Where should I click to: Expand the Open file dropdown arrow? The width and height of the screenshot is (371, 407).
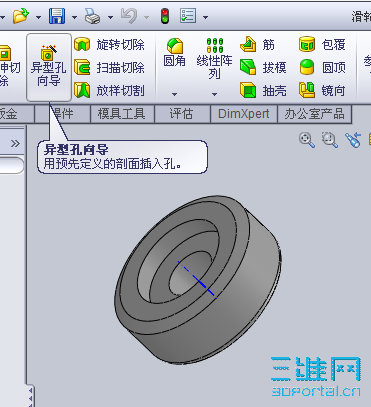(x=38, y=17)
